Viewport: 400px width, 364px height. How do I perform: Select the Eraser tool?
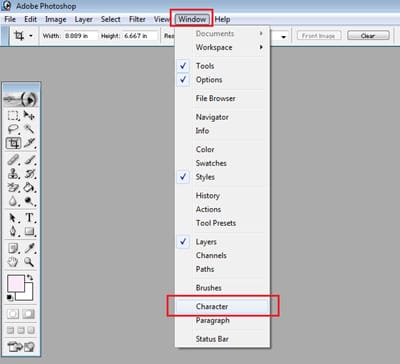[x=13, y=187]
